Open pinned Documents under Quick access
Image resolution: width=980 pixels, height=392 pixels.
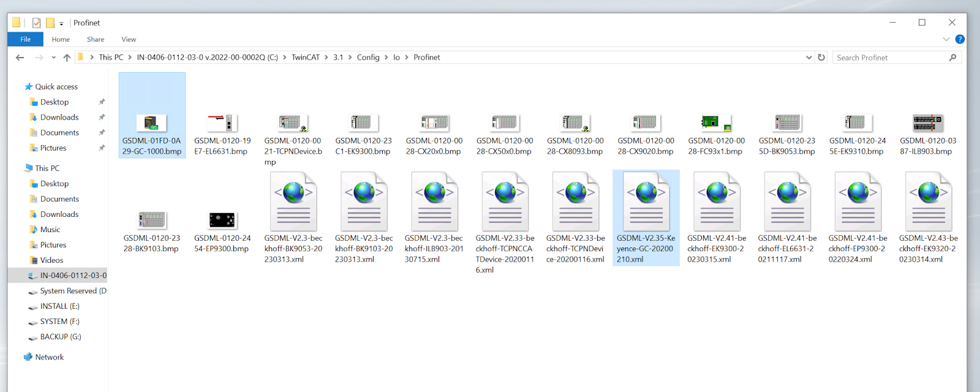click(59, 133)
